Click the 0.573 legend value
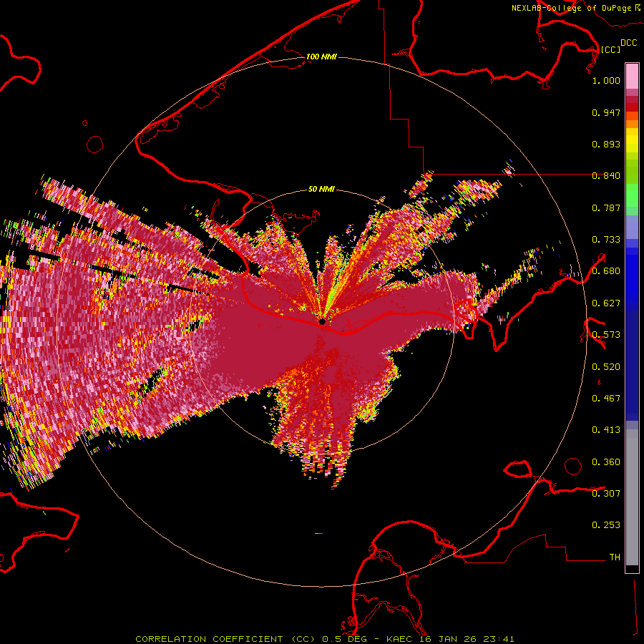Screen dimensions: 644x644 [606, 335]
